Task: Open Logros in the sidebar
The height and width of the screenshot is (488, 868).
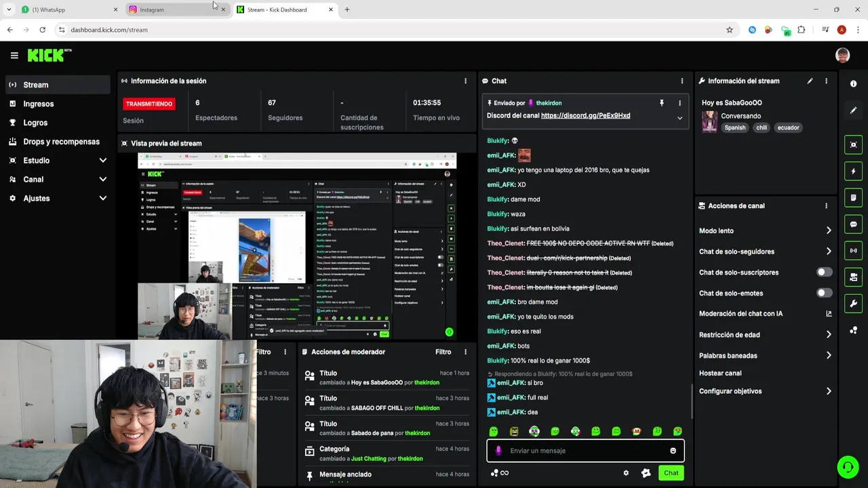Action: click(58, 123)
